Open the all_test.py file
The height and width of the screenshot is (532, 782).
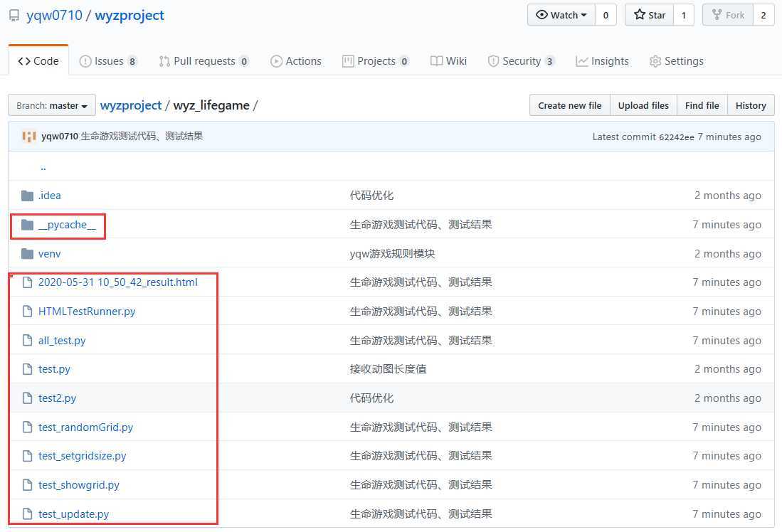click(62, 341)
